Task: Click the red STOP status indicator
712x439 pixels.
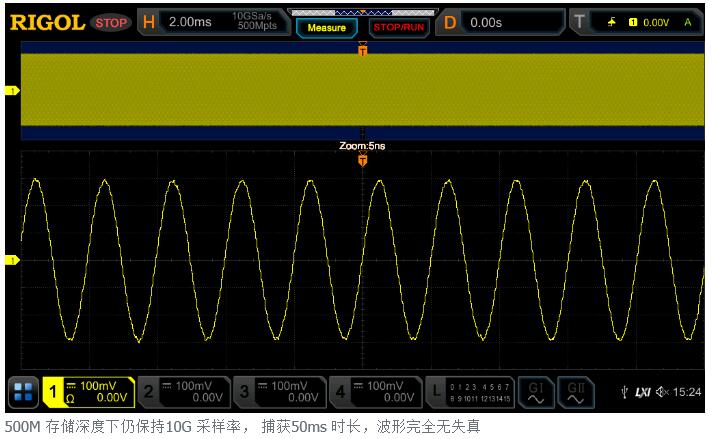Action: point(110,21)
